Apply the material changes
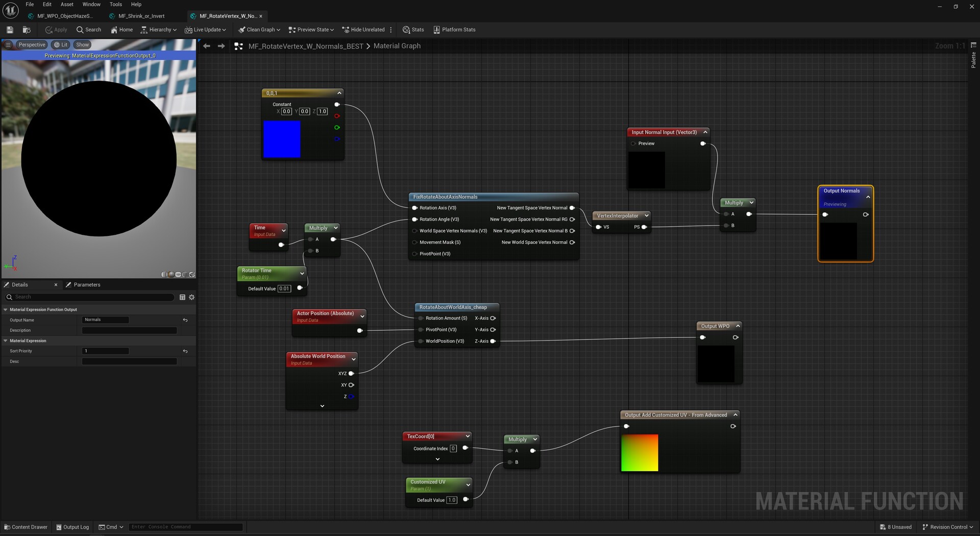The height and width of the screenshot is (536, 980). pyautogui.click(x=56, y=30)
